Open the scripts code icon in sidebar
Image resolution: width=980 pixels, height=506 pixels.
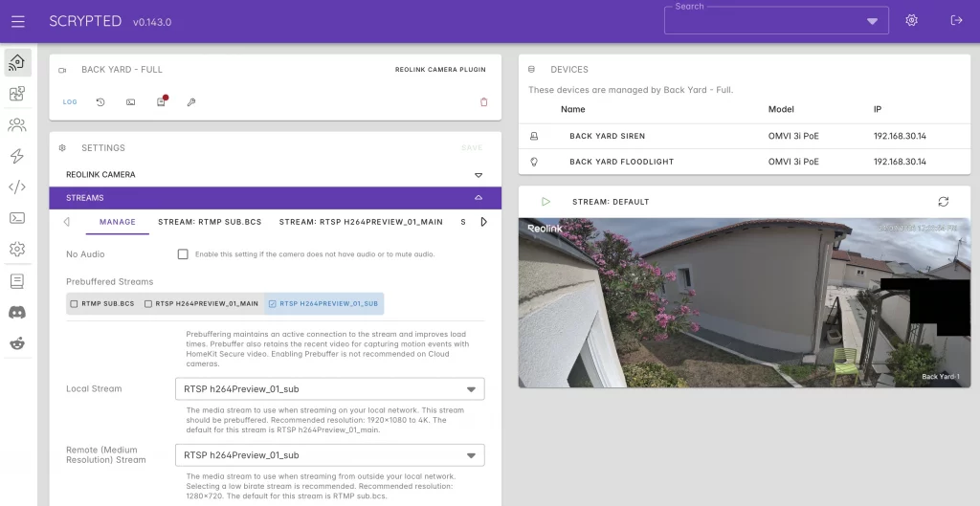[x=17, y=187]
